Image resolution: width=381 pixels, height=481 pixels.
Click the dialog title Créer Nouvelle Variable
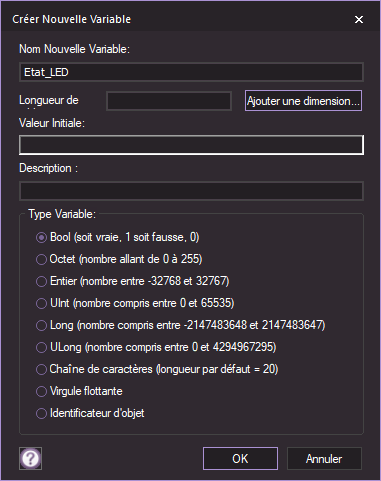click(72, 19)
